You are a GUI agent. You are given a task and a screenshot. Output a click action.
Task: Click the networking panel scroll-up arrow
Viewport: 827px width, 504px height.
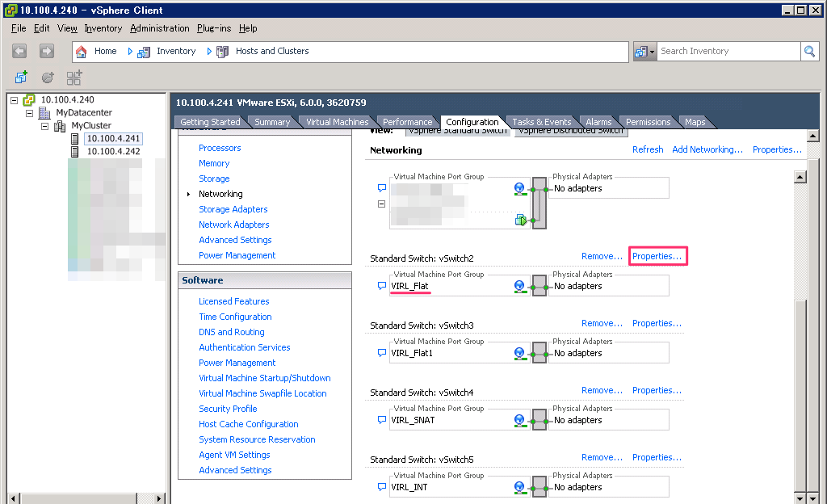(x=800, y=177)
